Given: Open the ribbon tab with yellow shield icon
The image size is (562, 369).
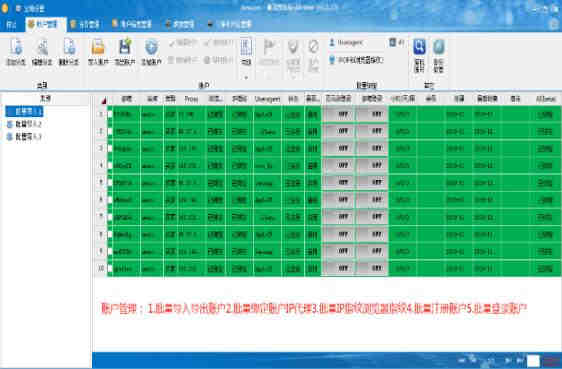Looking at the screenshot, I should [x=85, y=24].
